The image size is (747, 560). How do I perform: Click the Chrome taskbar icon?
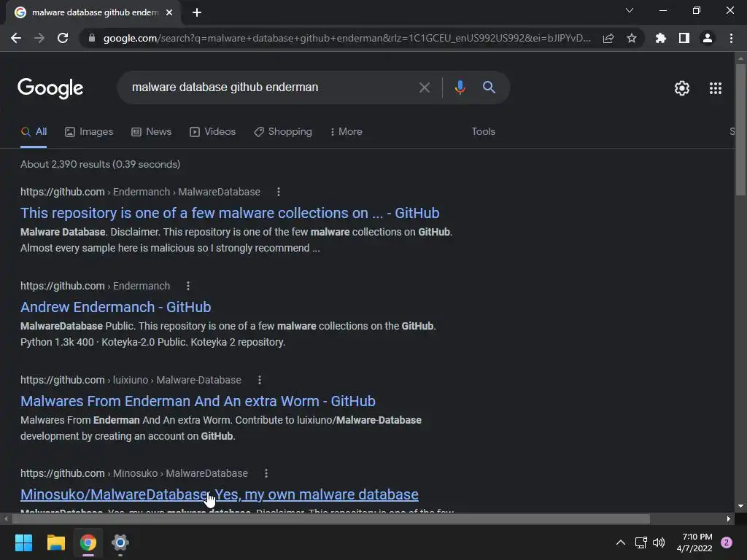[x=88, y=542]
